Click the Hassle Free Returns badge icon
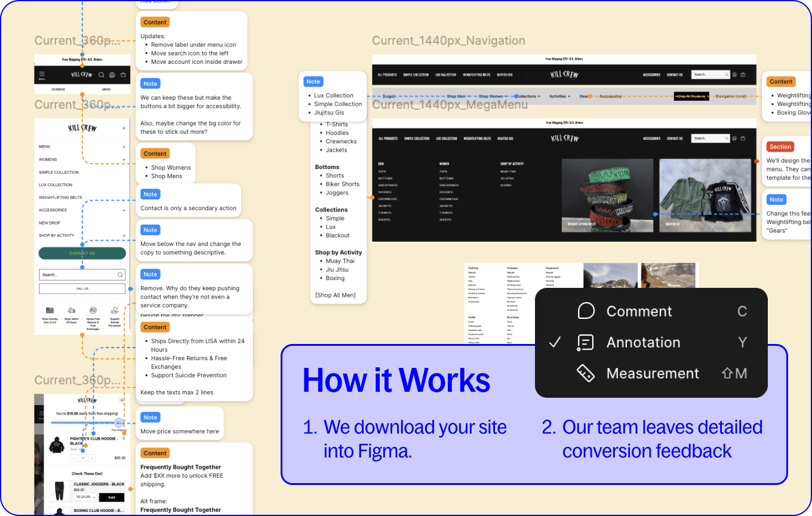The height and width of the screenshot is (516, 812). pyautogui.click(x=93, y=311)
